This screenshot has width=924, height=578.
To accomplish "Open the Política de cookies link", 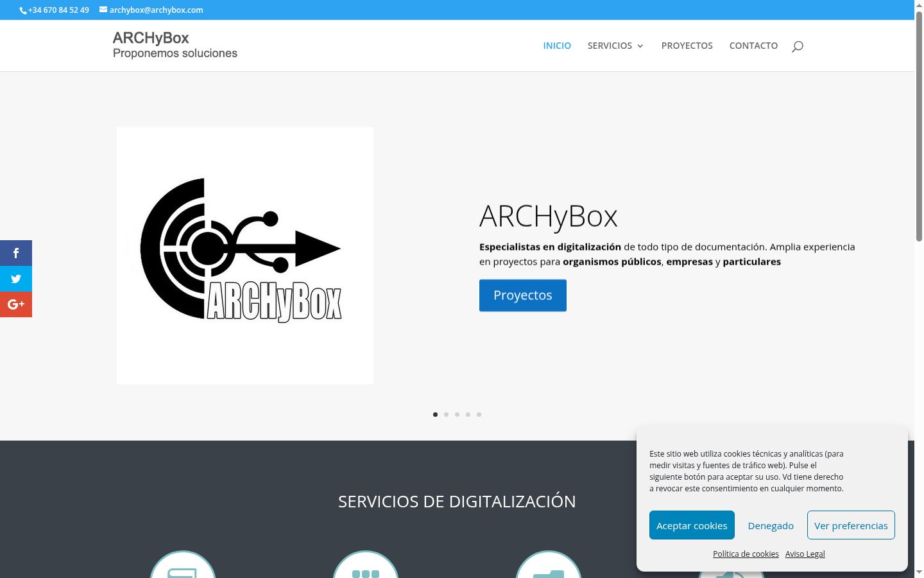I will 746,554.
